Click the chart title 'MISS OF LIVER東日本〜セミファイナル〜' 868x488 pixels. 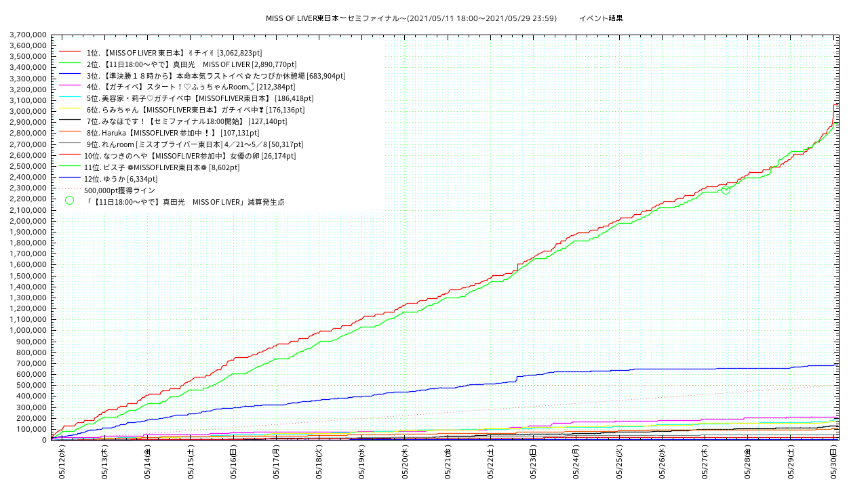336,18
